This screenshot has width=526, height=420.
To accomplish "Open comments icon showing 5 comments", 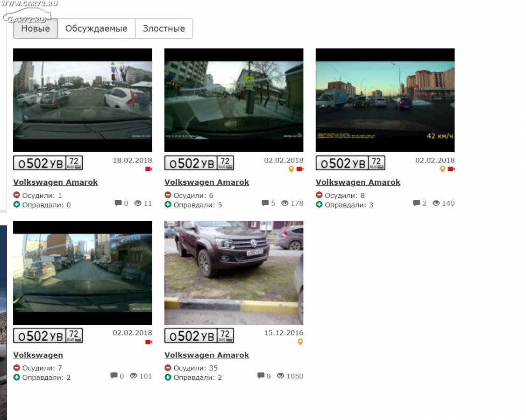I will [265, 203].
